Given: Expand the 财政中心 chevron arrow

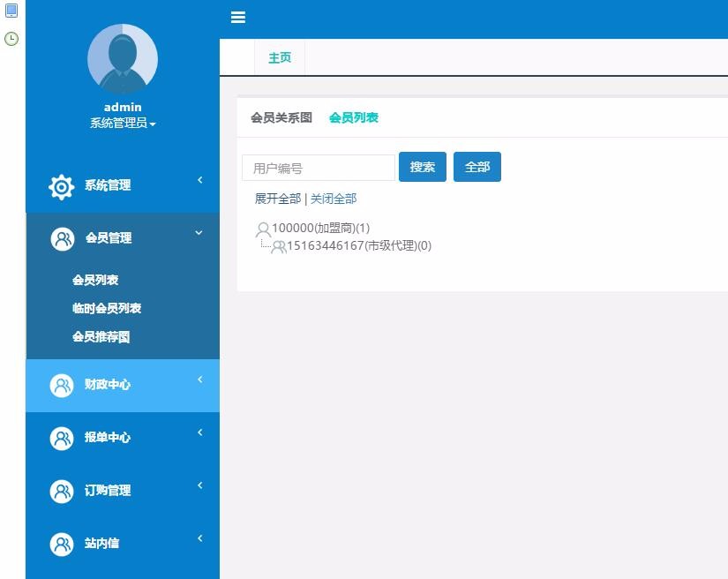Looking at the screenshot, I should tap(200, 380).
